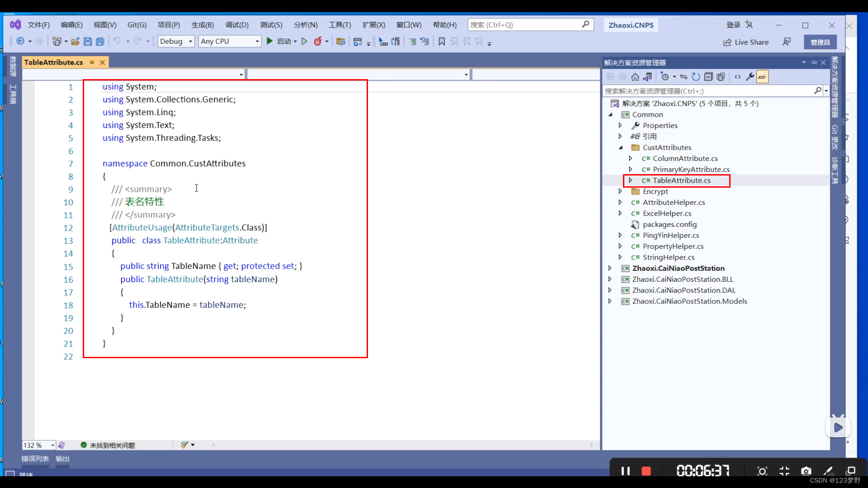Viewport: 868px width, 488px height.
Task: Click the 管理员 button
Action: (820, 42)
